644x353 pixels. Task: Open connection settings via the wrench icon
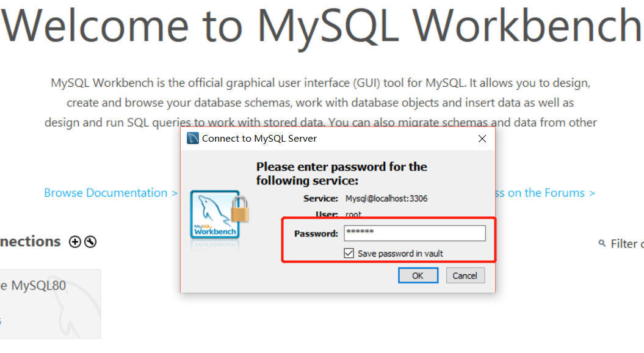coord(89,241)
